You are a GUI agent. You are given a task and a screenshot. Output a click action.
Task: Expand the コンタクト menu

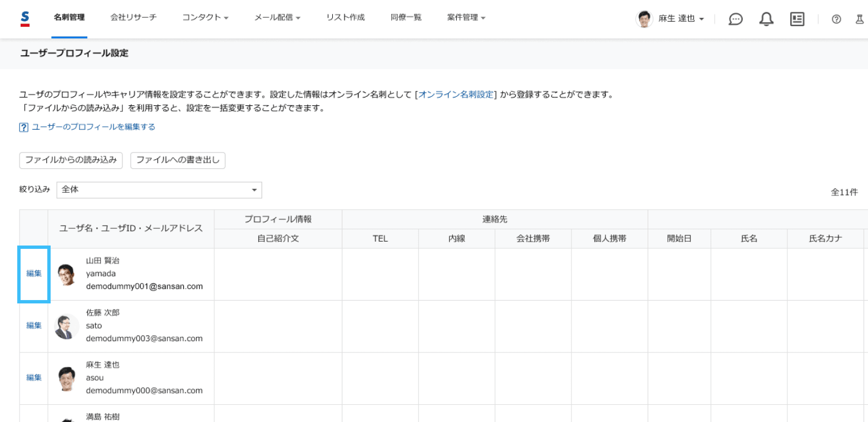pyautogui.click(x=205, y=18)
